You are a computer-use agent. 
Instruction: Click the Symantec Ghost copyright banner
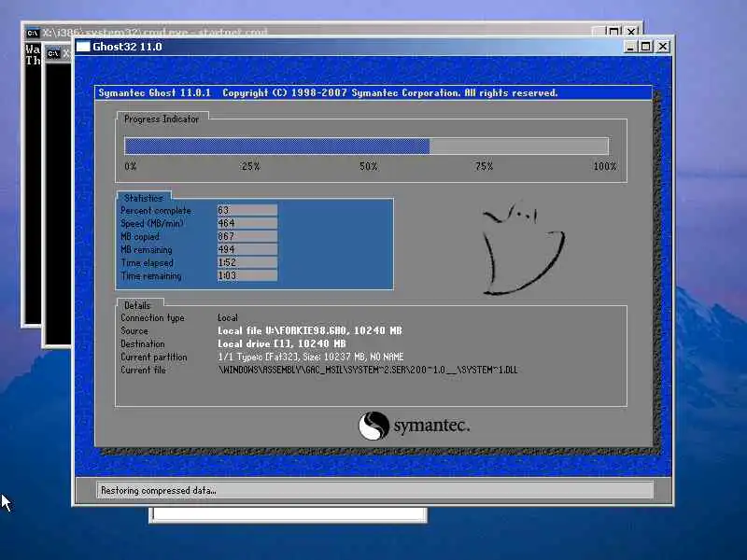point(373,92)
